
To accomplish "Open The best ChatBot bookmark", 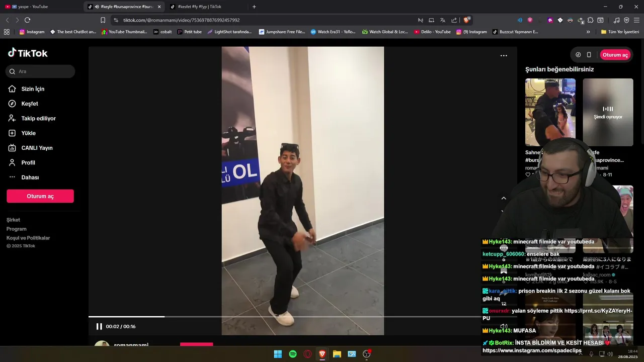I will (x=73, y=32).
